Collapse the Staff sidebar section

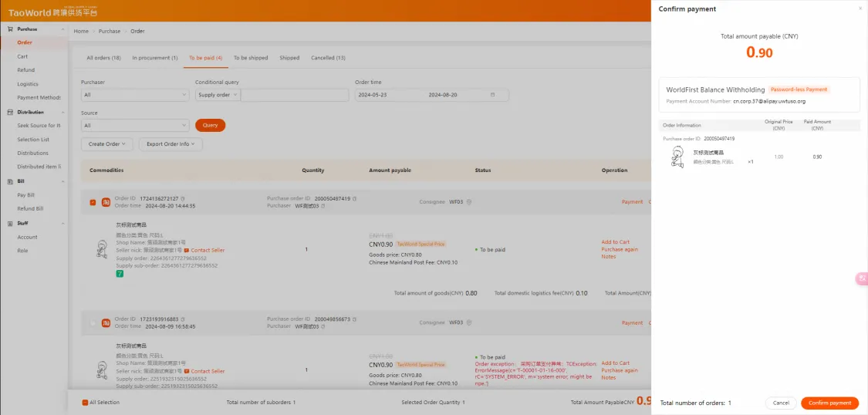pyautogui.click(x=62, y=223)
